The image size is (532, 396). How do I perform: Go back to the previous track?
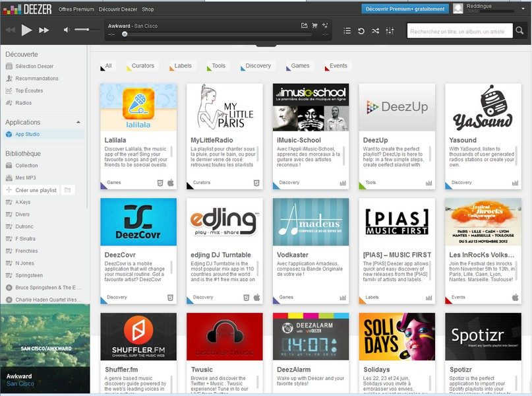[10, 30]
